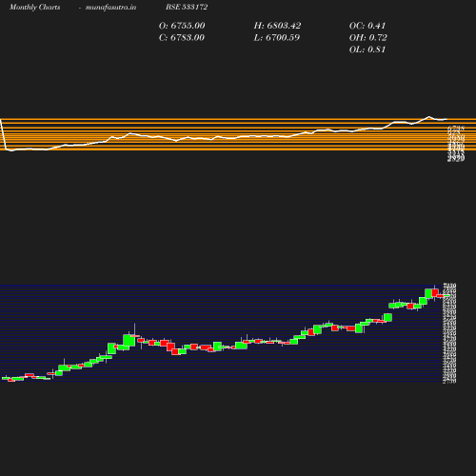Click the 'Monthly Charts' title text
Viewport: 476px width, 476px height.
coord(34,7)
